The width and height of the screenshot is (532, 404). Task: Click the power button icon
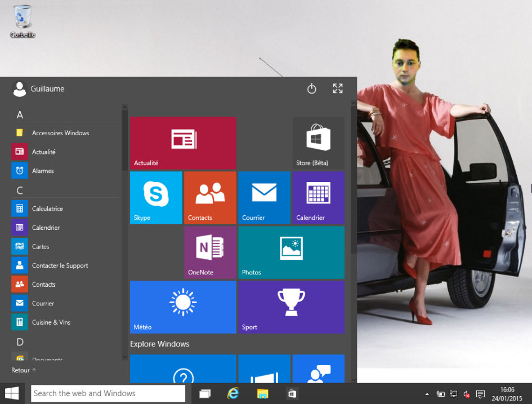[x=312, y=88]
